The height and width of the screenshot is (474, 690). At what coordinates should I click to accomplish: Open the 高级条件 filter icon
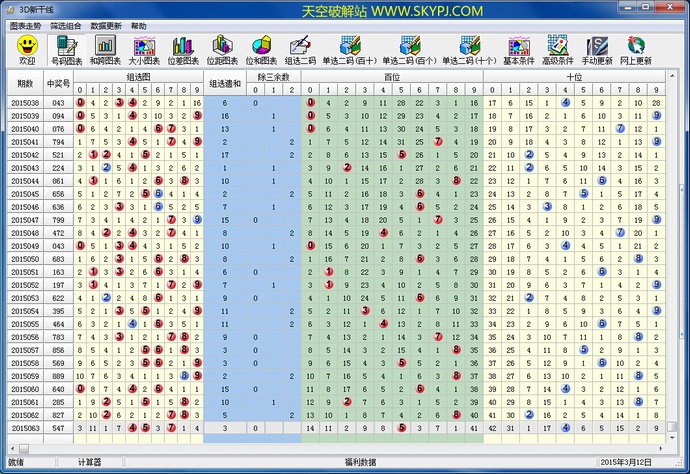point(558,49)
